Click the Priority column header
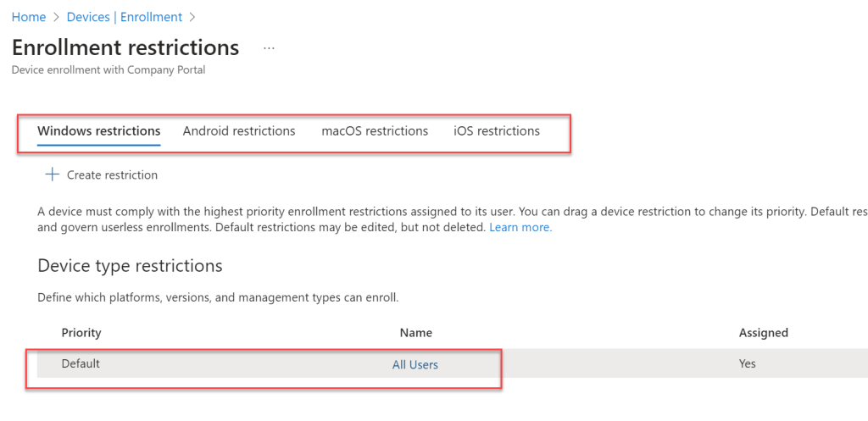This screenshot has height=421, width=868. [x=81, y=333]
